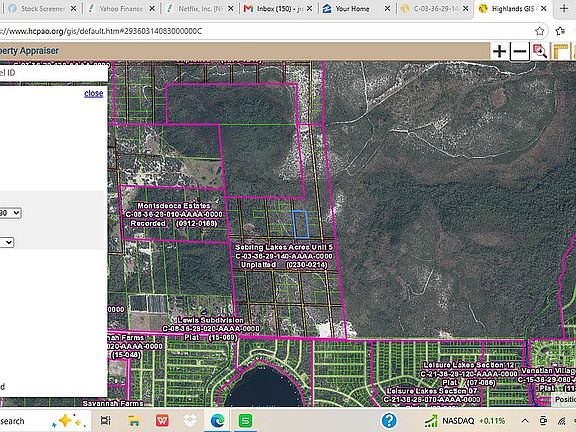Open the NASDAQ +0.11% stock widget
This screenshot has height=432, width=576.
pyautogui.click(x=465, y=420)
